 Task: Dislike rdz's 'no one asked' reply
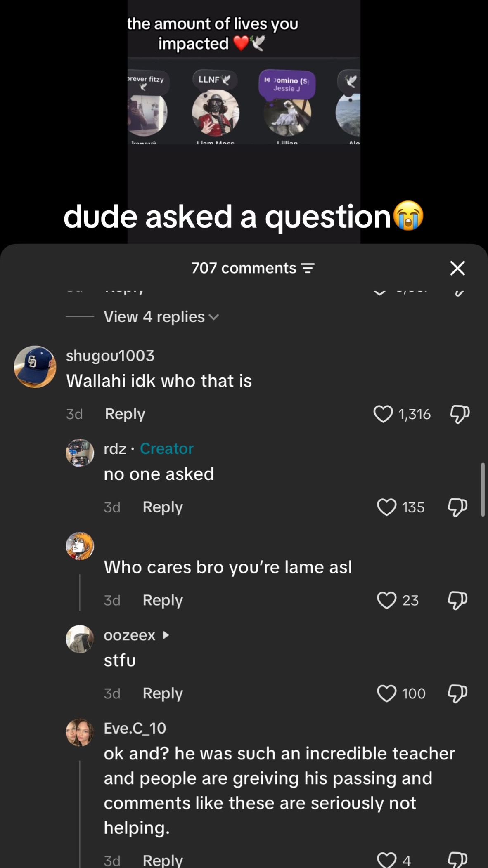[457, 507]
